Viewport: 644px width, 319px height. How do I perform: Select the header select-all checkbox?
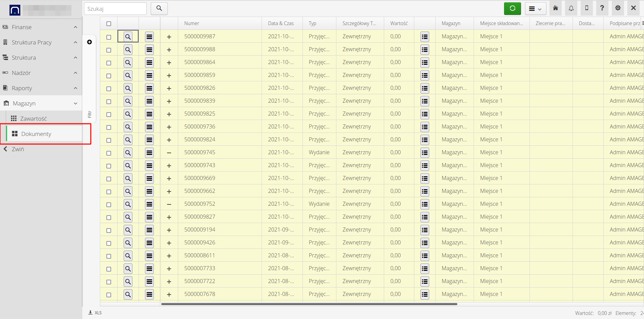click(109, 24)
